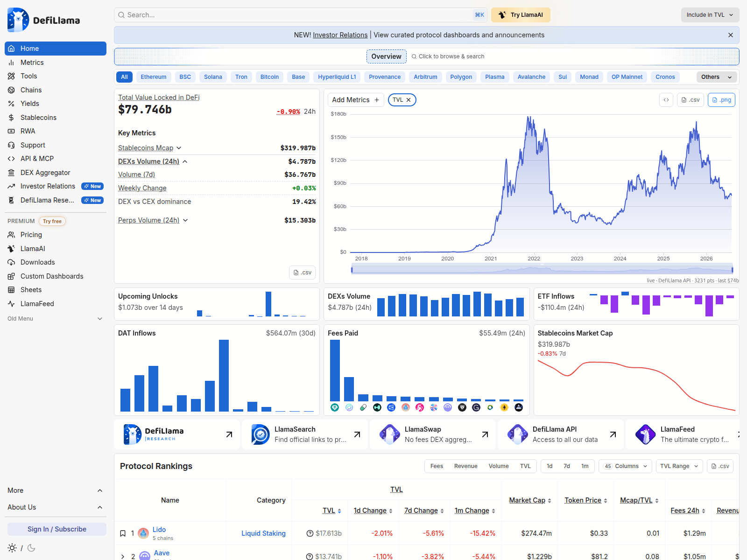The height and width of the screenshot is (560, 747).
Task: Select the 1m change toggle
Action: 585,466
